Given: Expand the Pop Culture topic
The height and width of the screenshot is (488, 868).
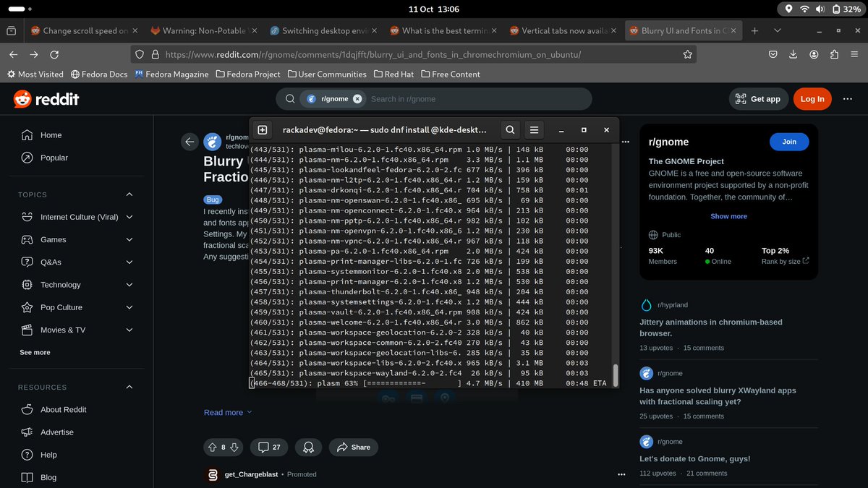Looking at the screenshot, I should pyautogui.click(x=129, y=307).
